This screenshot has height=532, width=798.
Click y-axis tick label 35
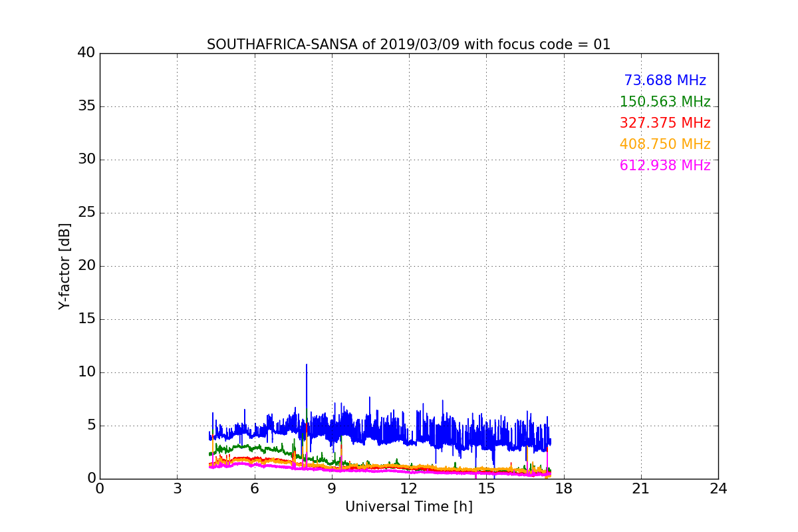[86, 106]
